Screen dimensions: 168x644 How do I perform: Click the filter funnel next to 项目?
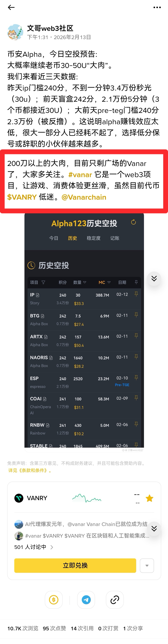coord(43,282)
